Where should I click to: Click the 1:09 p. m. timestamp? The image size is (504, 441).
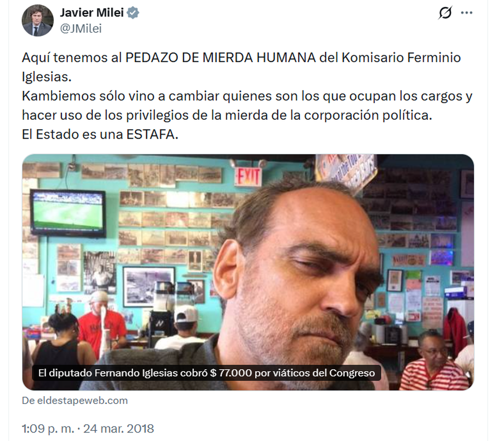(x=48, y=428)
